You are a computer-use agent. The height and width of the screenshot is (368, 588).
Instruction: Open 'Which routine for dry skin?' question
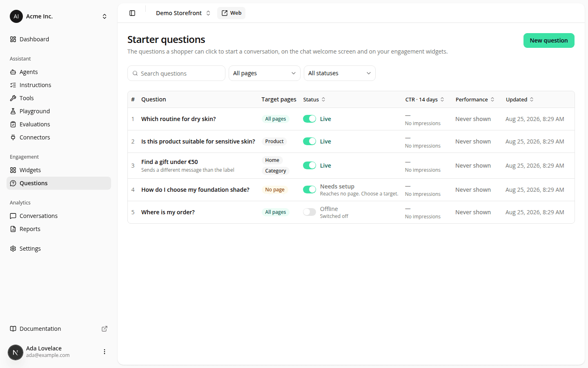tap(178, 119)
